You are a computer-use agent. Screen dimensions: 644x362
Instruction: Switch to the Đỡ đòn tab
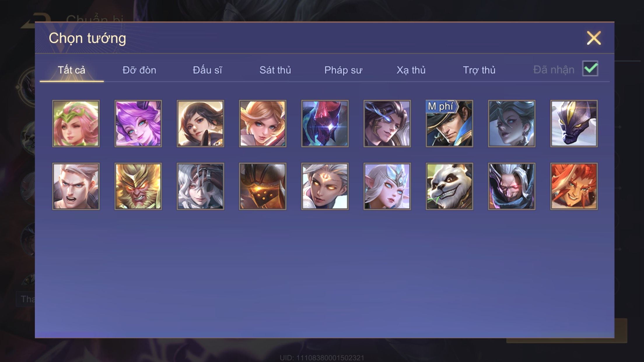point(139,70)
